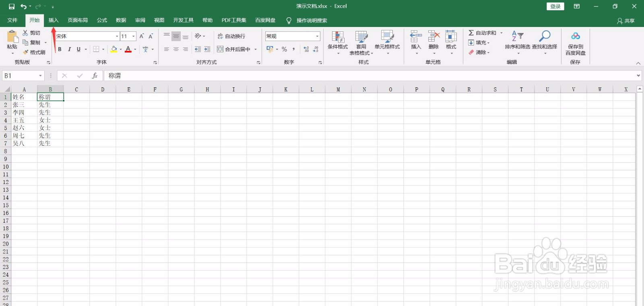Switch to 视图 View tab

[x=159, y=20]
